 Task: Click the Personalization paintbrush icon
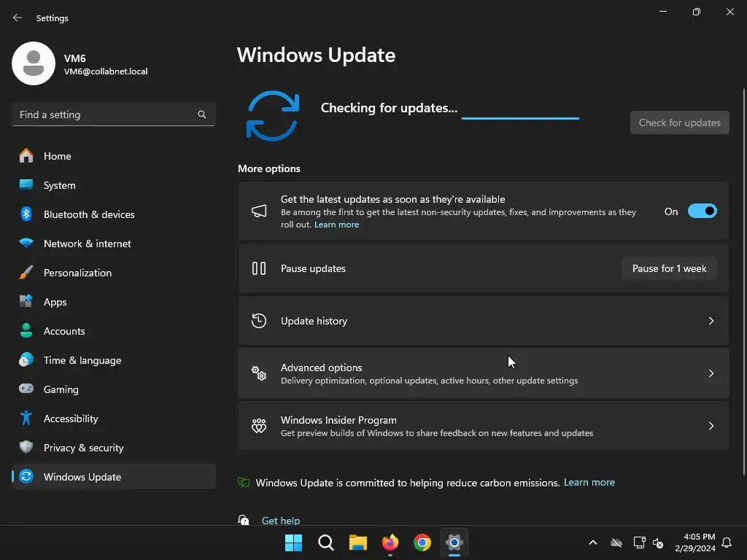point(26,273)
